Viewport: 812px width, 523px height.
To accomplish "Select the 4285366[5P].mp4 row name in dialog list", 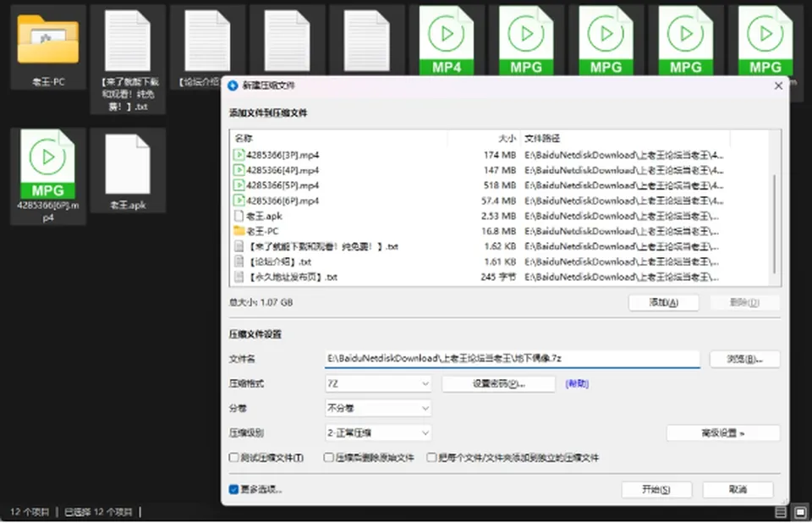I will point(283,185).
